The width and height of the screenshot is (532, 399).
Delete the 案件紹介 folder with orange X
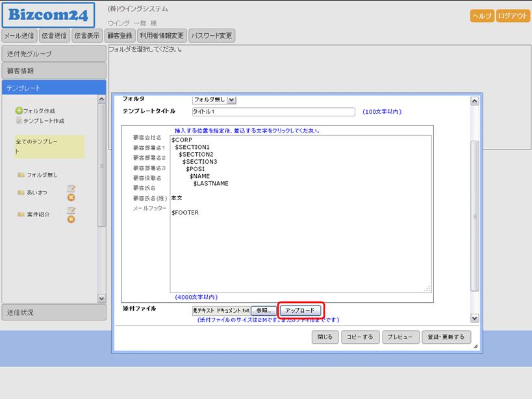pyautogui.click(x=71, y=220)
